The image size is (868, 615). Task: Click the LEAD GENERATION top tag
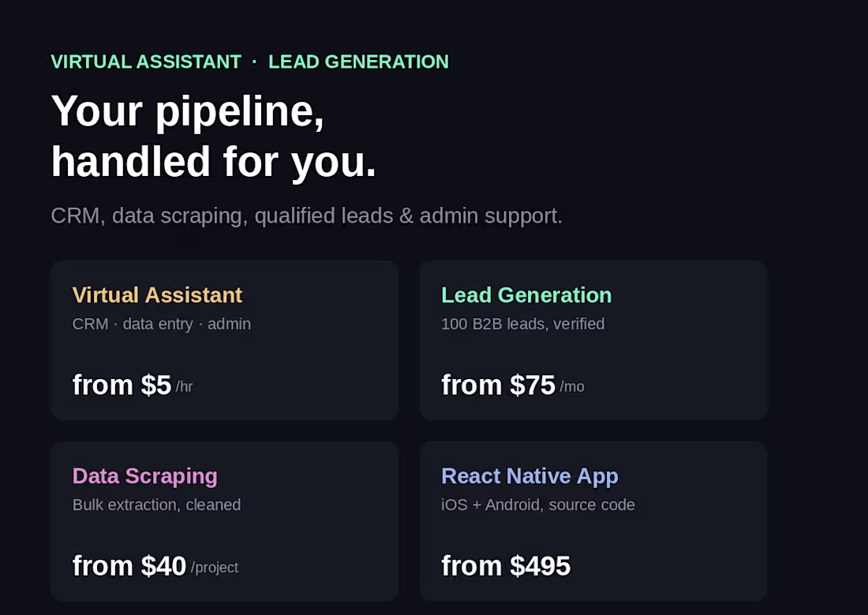tap(359, 62)
